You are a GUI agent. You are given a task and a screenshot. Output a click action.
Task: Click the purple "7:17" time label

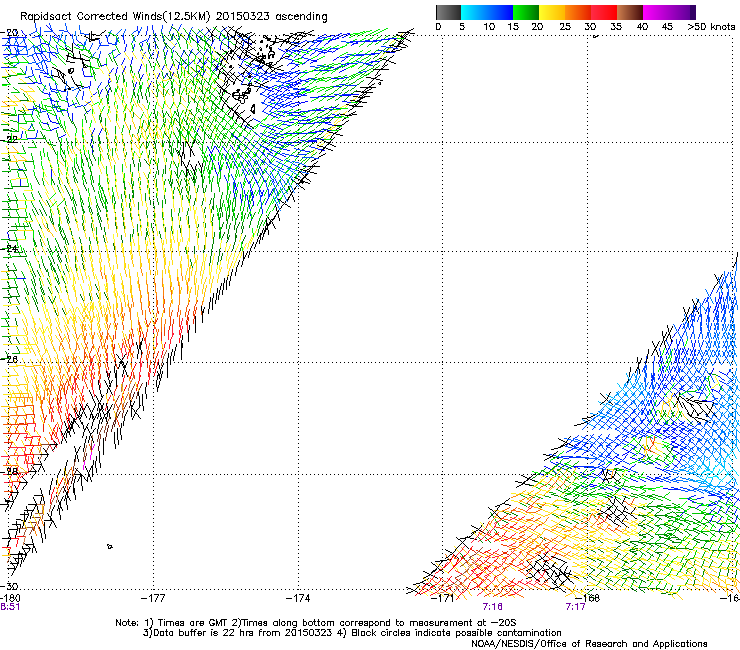tap(575, 607)
